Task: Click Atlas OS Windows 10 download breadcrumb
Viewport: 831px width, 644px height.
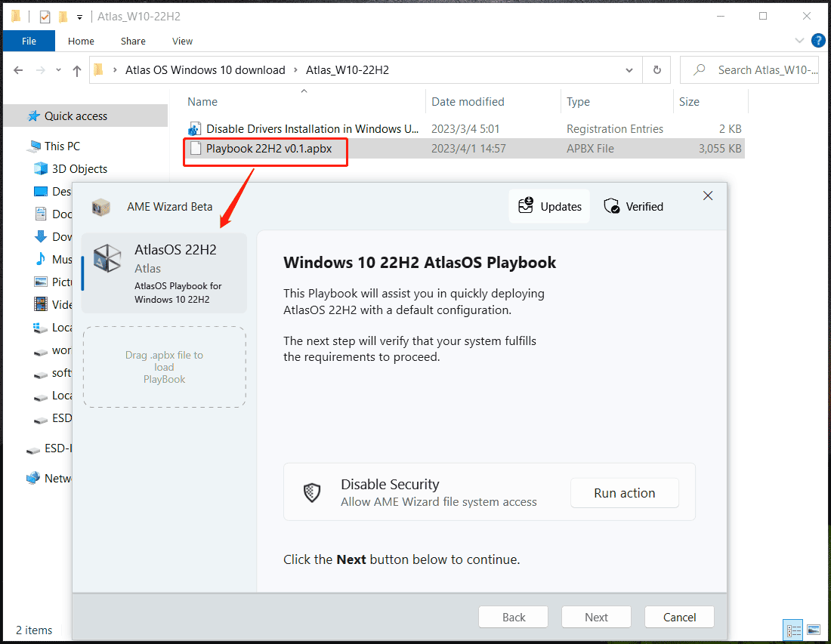Action: (x=205, y=70)
